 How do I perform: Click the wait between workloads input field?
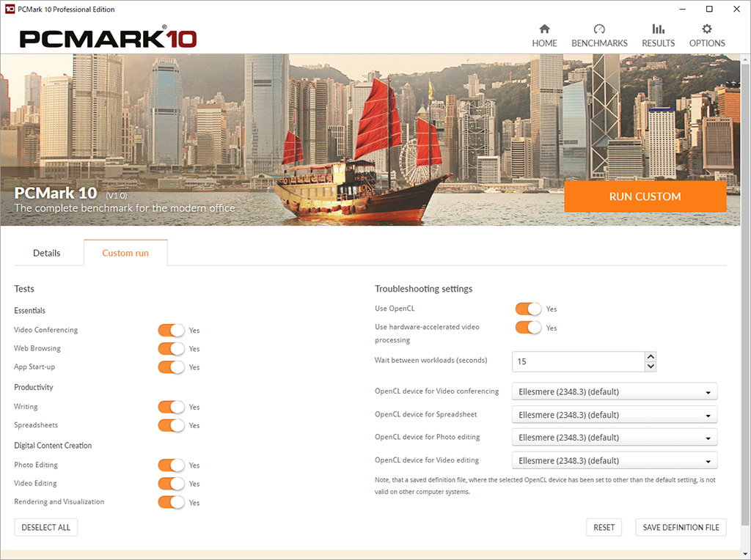579,361
